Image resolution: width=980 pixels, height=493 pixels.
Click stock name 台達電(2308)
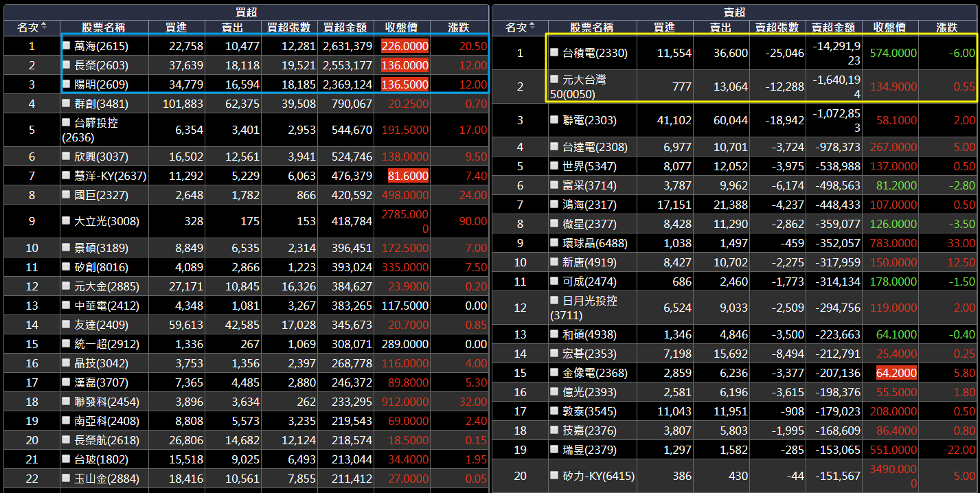[x=595, y=147]
